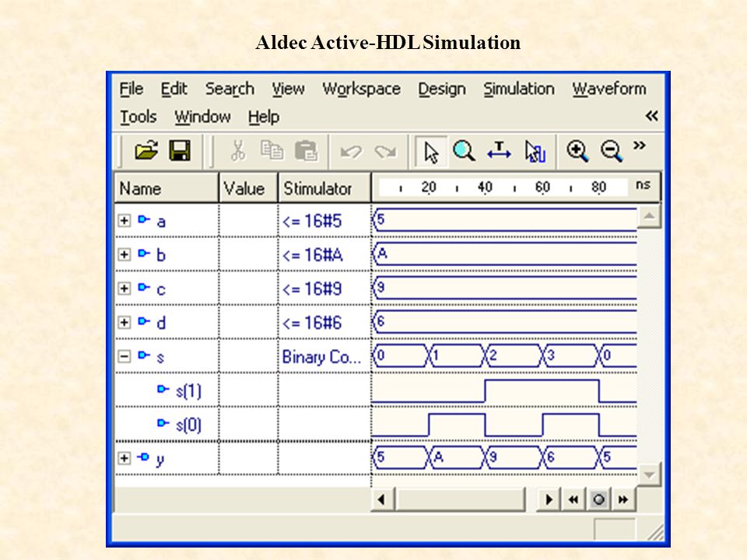
Task: Click the Copy icon in toolbar
Action: [272, 151]
